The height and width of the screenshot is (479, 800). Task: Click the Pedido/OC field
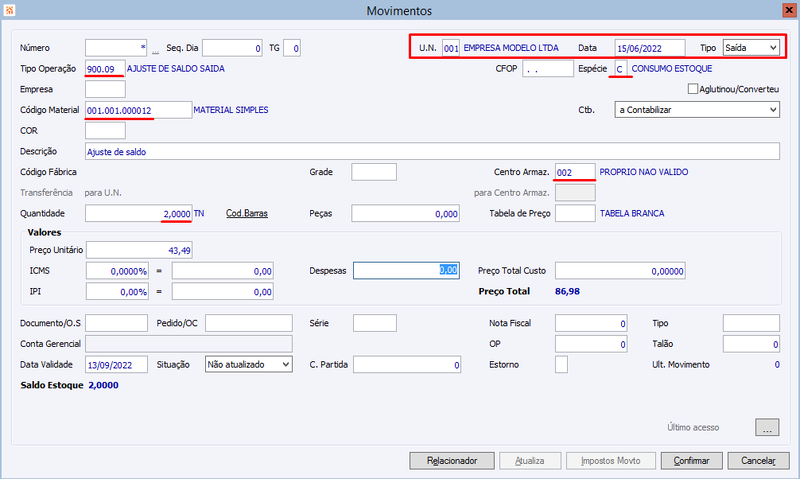point(248,323)
